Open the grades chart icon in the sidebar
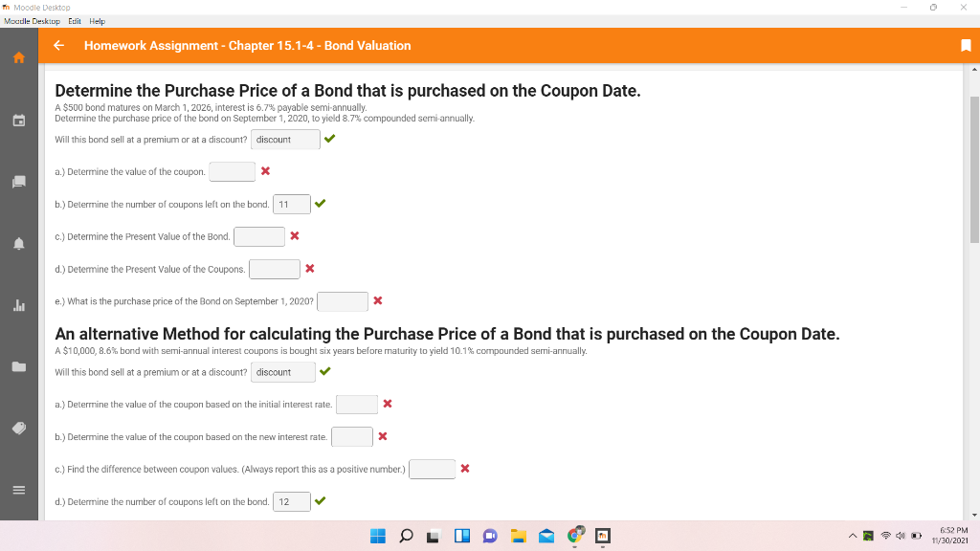The width and height of the screenshot is (980, 551). (x=19, y=305)
